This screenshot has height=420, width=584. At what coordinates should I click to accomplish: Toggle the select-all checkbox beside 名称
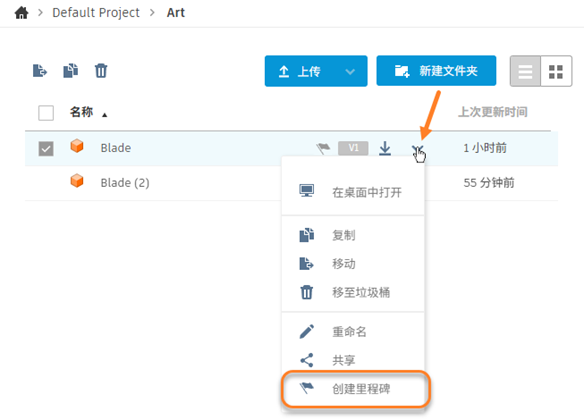46,113
